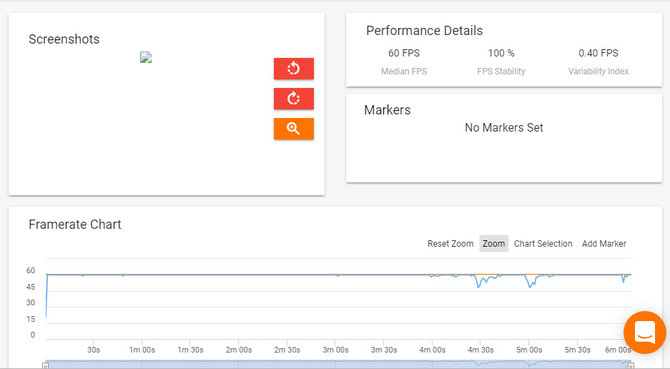Activate the Zoom chart mode
The height and width of the screenshot is (369, 670).
pos(494,243)
